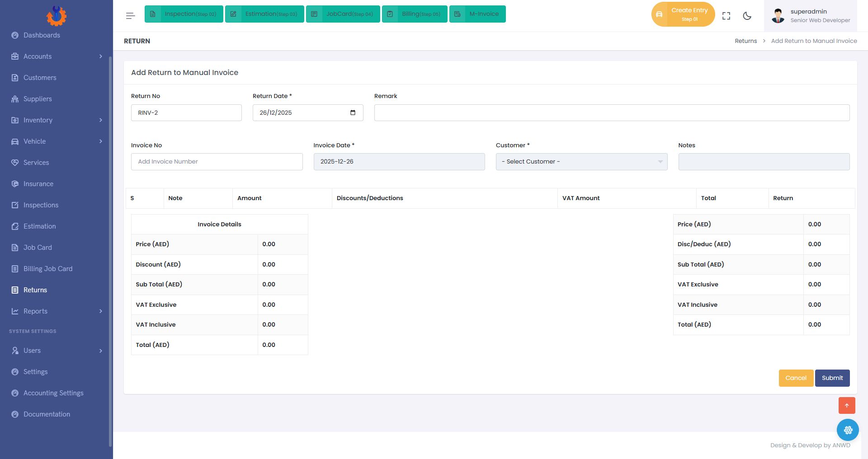Toggle the hamburger sidebar menu icon
The width and height of the screenshot is (868, 459).
(131, 16)
